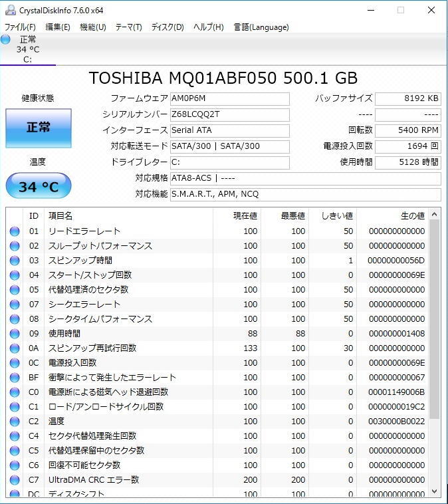Select the 温度 raw value 0030000B0022

coord(397,422)
